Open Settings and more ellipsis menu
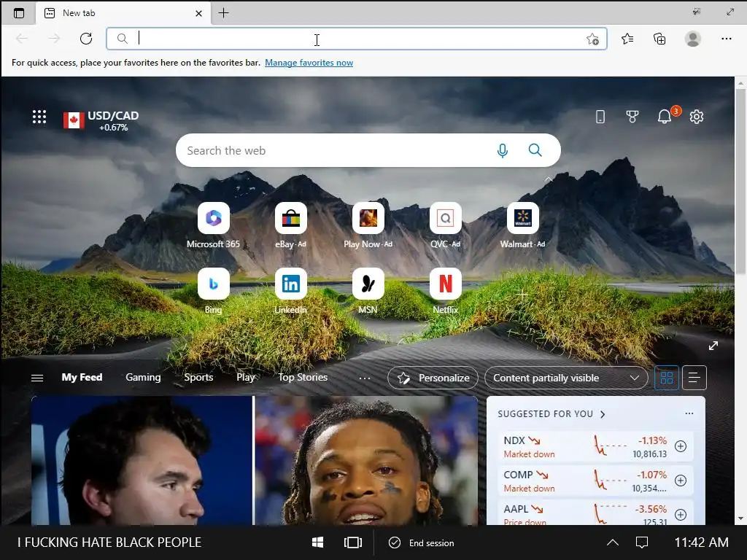Viewport: 747px width, 560px height. tap(726, 39)
